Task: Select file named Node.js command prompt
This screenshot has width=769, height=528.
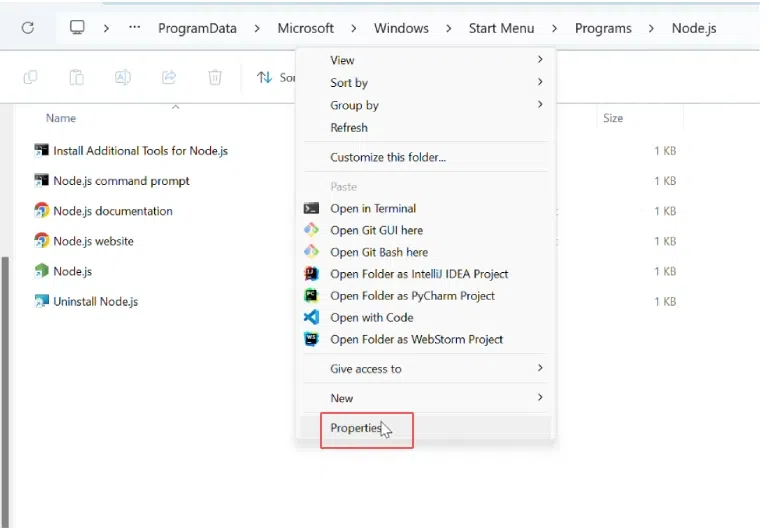Action: tap(121, 181)
